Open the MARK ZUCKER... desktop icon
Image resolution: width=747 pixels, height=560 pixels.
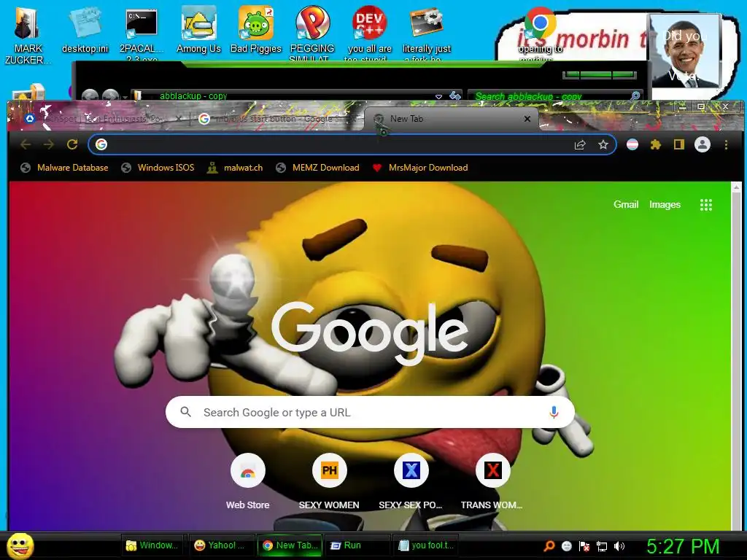(x=28, y=35)
